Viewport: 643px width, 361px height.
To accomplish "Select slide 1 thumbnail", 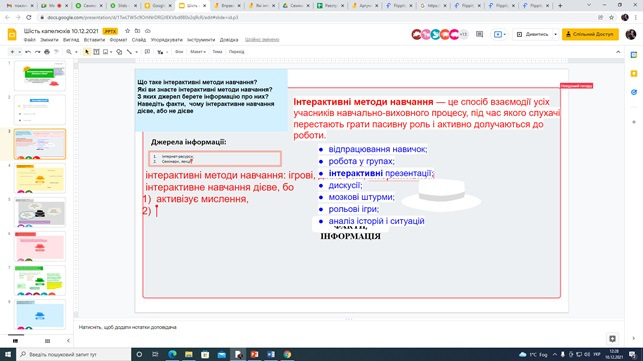I will (40, 75).
